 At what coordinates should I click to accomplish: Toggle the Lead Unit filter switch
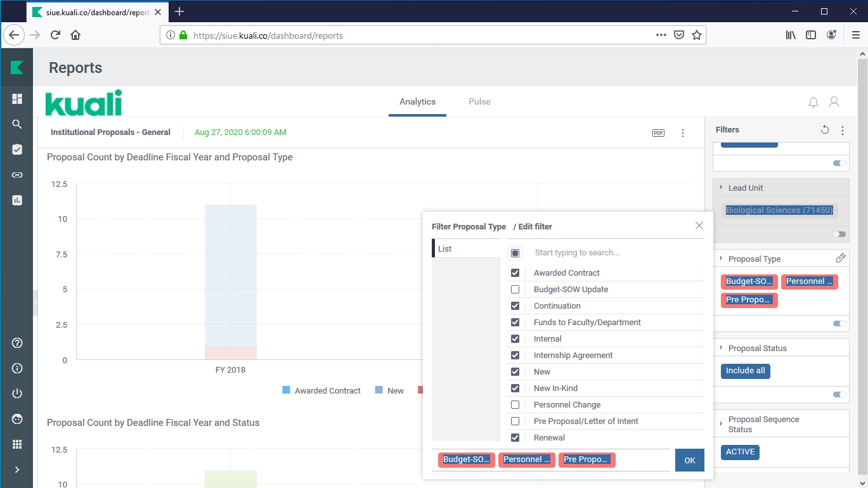click(839, 234)
